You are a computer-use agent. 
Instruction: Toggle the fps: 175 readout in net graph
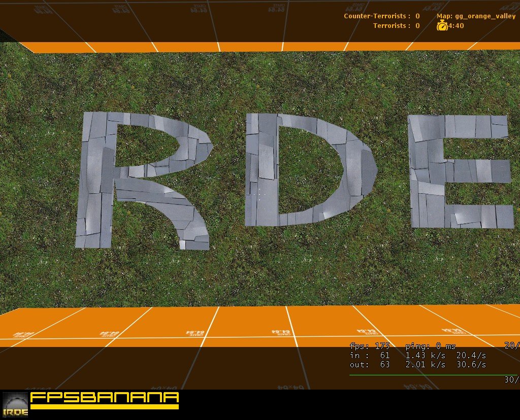coord(369,346)
